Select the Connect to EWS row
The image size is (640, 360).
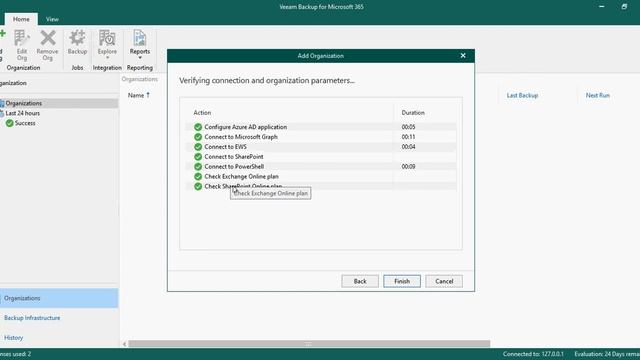pos(321,147)
